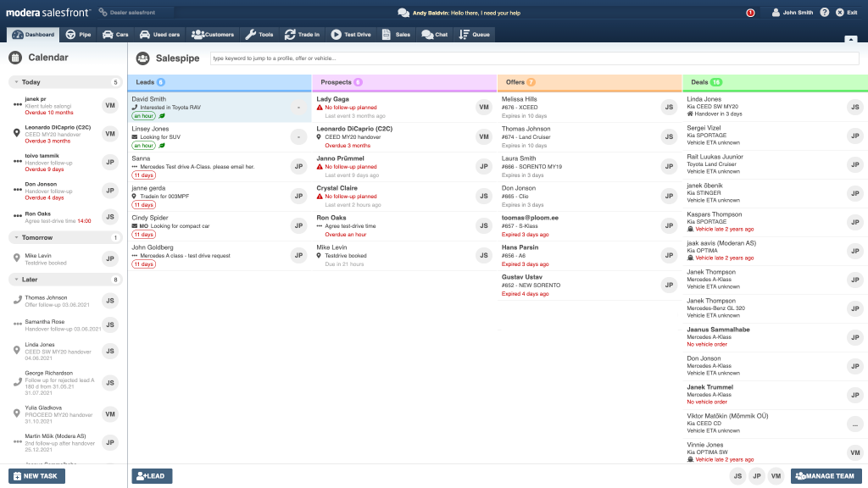Switch to the Test Drive tab
This screenshot has width=868, height=488.
(x=353, y=35)
